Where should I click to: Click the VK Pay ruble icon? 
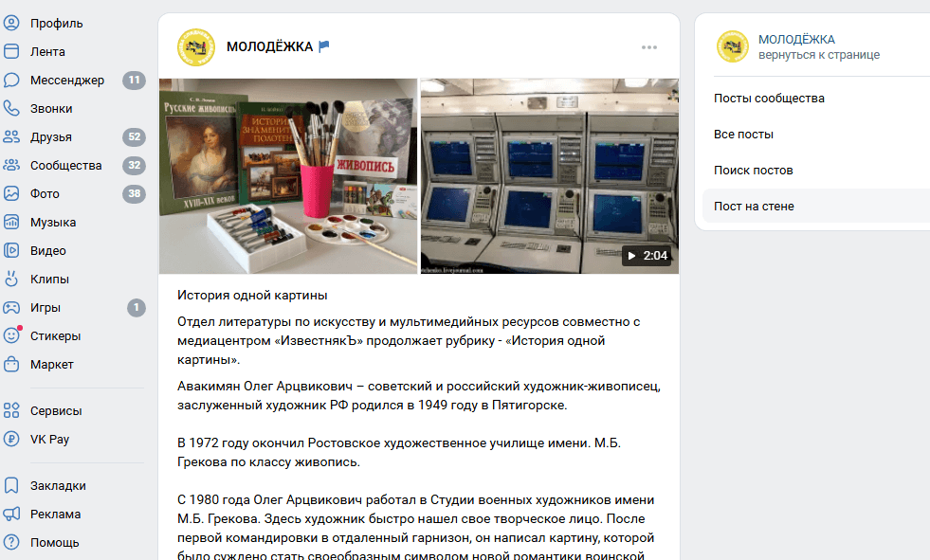click(11, 439)
